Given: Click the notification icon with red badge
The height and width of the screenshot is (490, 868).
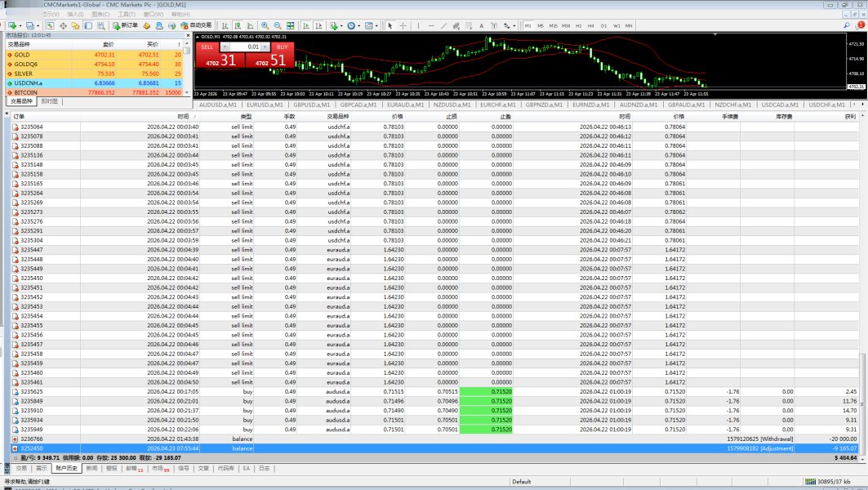Looking at the screenshot, I should point(860,25).
